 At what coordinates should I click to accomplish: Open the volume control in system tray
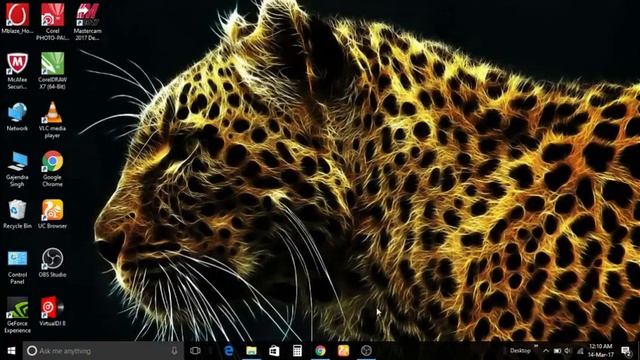[x=568, y=351]
